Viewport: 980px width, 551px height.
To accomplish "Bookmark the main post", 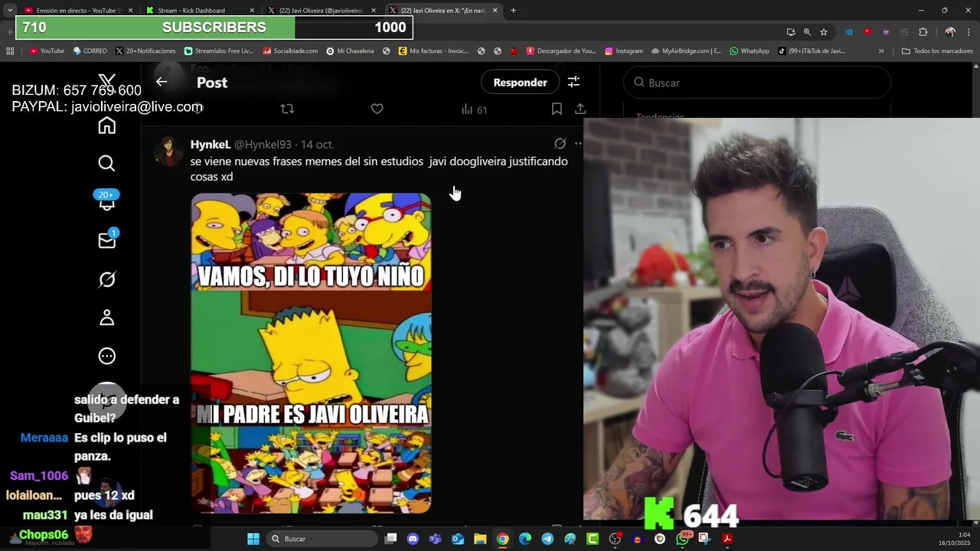I will click(557, 109).
